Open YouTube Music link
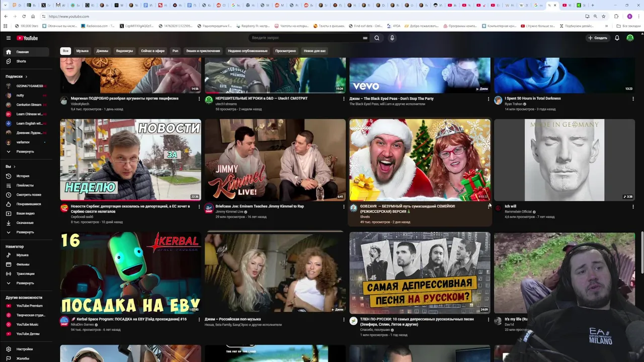Image resolution: width=644 pixels, height=362 pixels. 26,324
